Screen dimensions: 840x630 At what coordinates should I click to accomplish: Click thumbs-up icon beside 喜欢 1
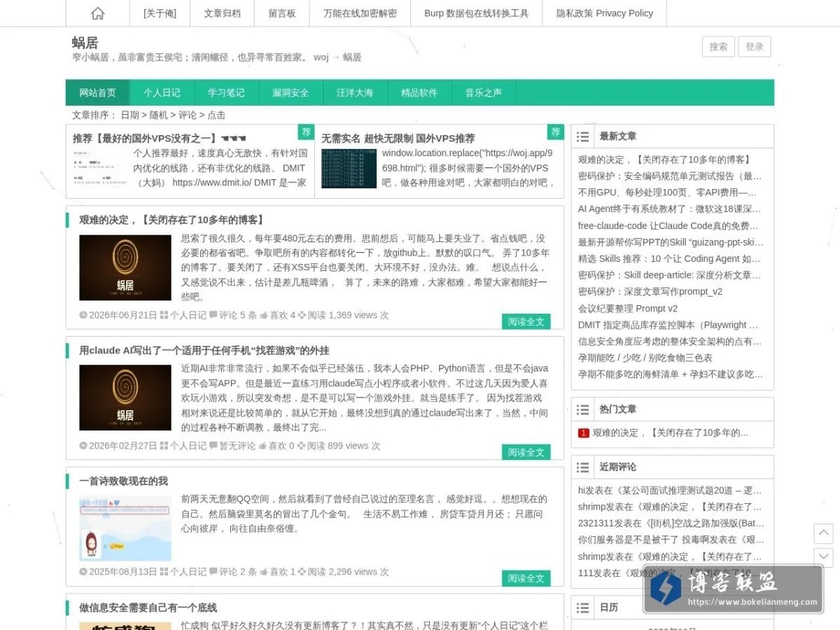(x=263, y=572)
